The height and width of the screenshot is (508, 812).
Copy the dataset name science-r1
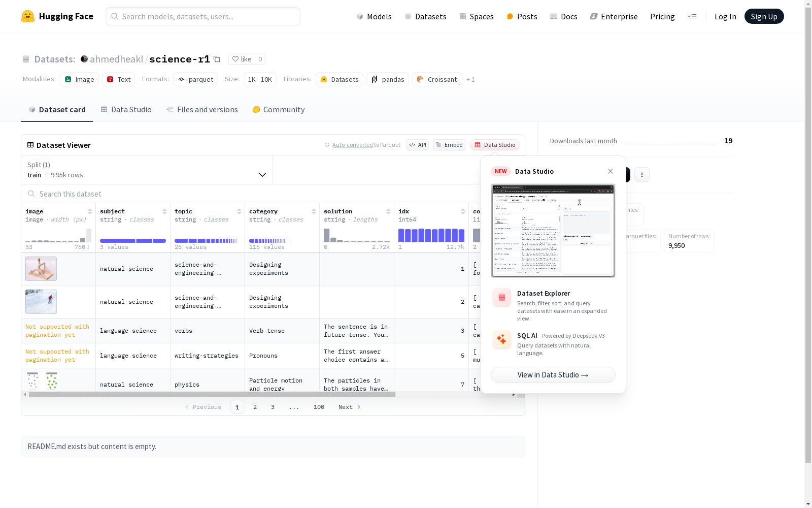[217, 59]
